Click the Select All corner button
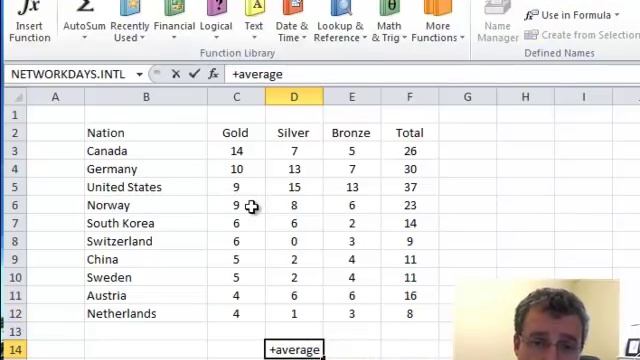 tap(16, 97)
